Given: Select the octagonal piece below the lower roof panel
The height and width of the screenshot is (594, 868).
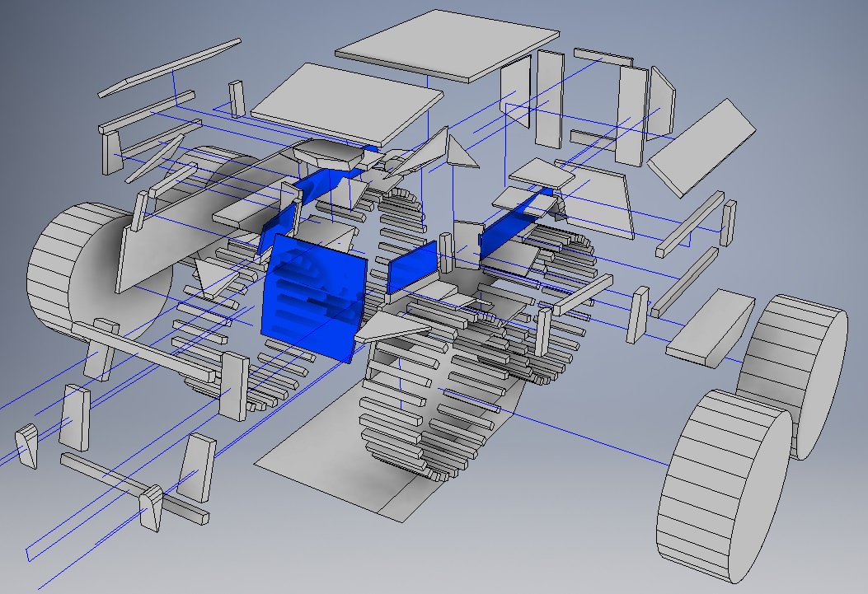Looking at the screenshot, I should 327,153.
